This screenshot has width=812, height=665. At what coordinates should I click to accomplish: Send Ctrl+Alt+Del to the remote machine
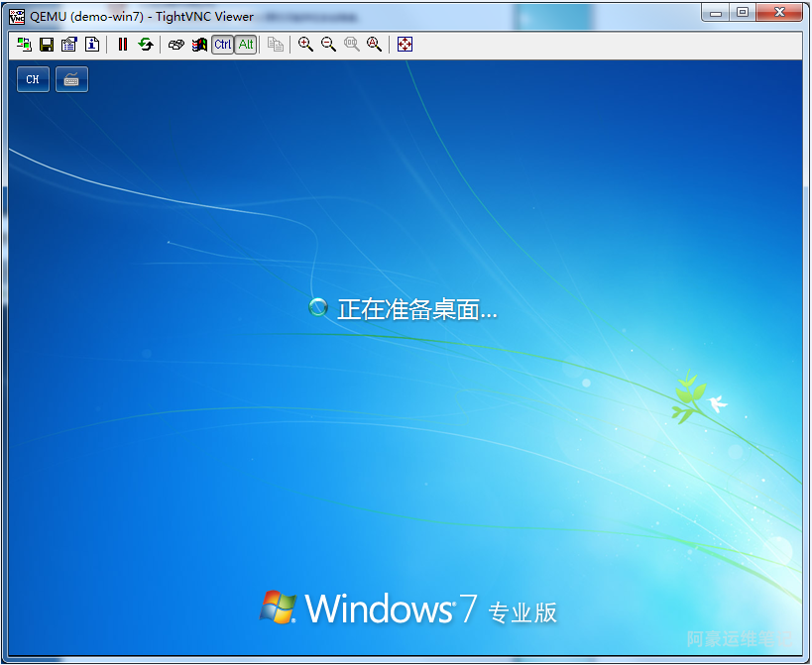tap(176, 45)
